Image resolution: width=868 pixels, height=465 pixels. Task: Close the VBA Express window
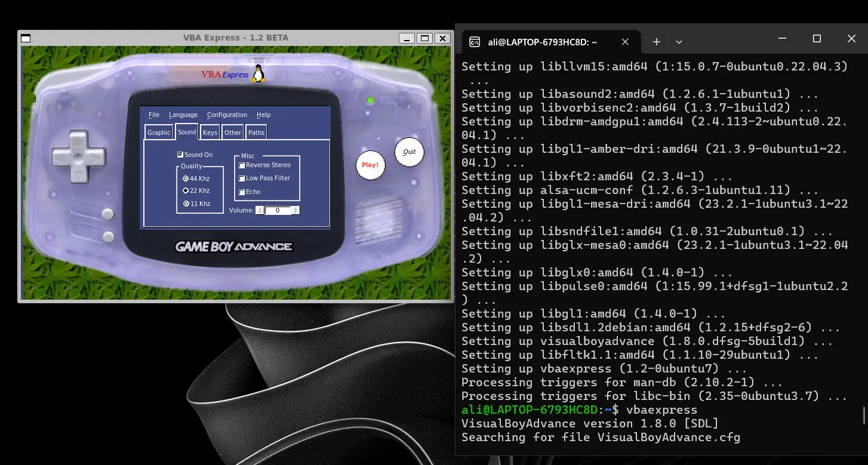(442, 38)
